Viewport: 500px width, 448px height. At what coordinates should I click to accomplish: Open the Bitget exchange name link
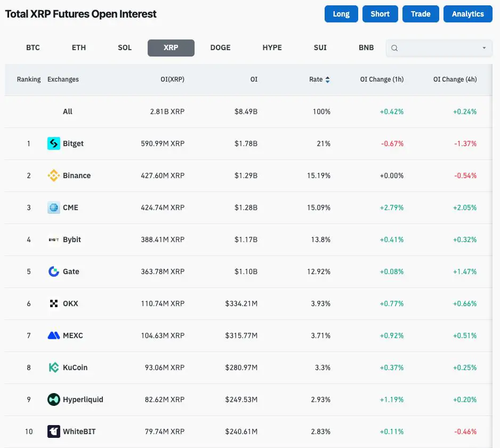click(73, 143)
